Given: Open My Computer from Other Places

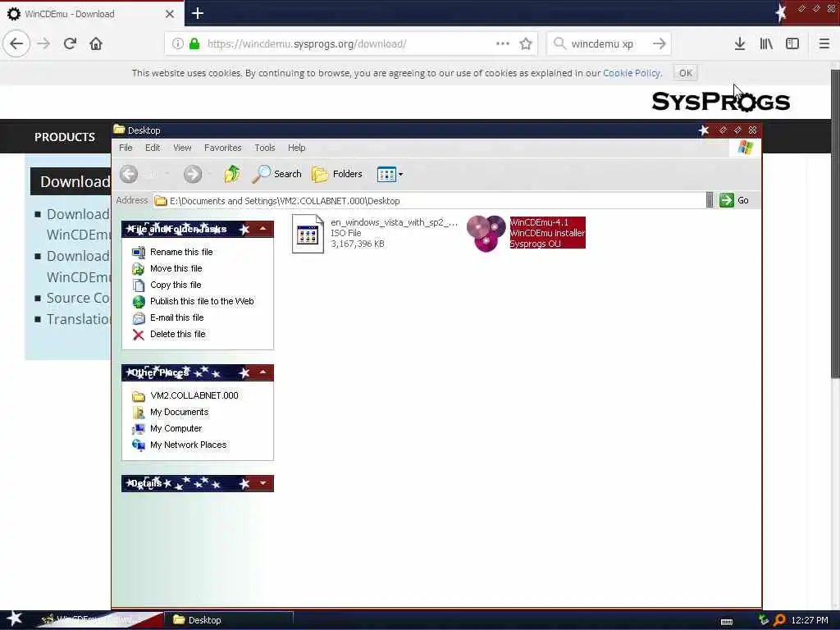Looking at the screenshot, I should point(176,428).
